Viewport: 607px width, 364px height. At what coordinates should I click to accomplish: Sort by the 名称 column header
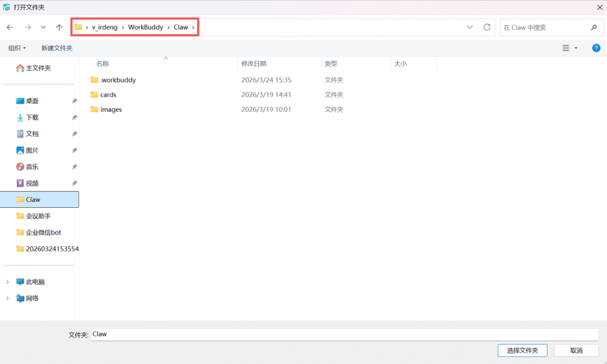(x=103, y=63)
